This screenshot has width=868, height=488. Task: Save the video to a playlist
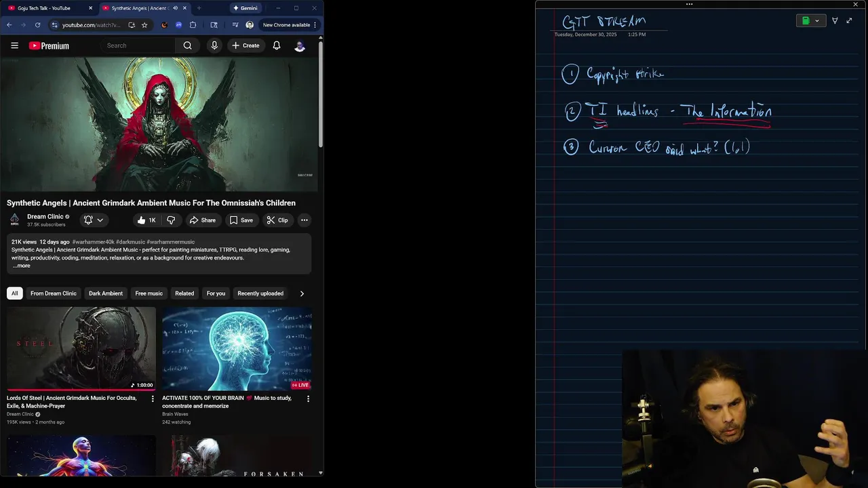click(241, 220)
